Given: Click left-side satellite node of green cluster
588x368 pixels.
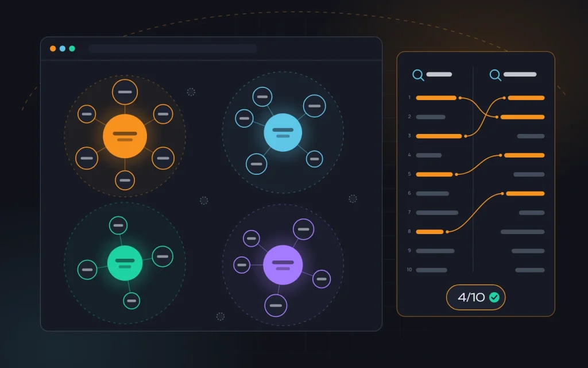Looking at the screenshot, I should (87, 270).
